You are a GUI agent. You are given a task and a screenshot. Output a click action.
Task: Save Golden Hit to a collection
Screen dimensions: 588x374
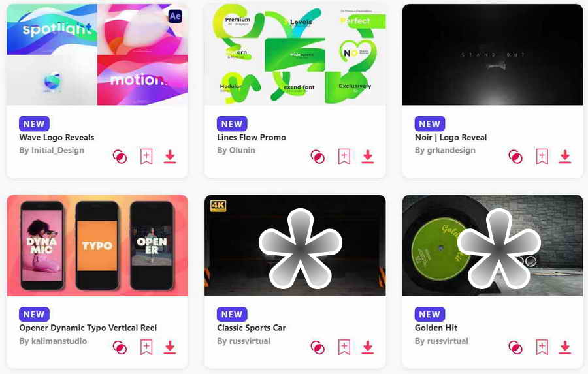pyautogui.click(x=542, y=347)
